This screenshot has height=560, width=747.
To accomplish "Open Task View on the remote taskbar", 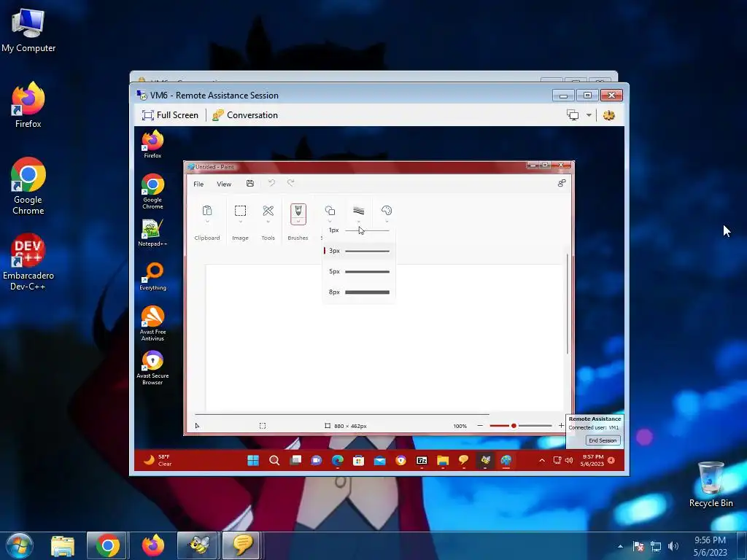I will [295, 460].
